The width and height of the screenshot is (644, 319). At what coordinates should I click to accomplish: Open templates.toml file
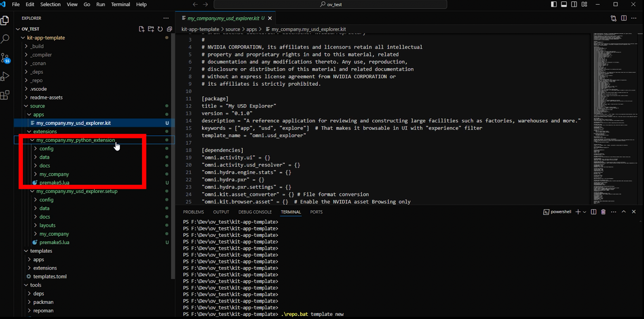(92, 276)
